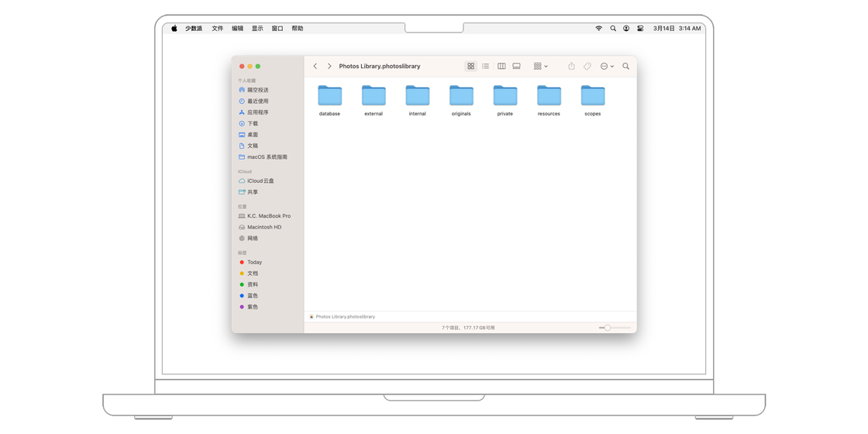This screenshot has height=434, width=868.
Task: Click the Share toolbar icon
Action: 571,66
